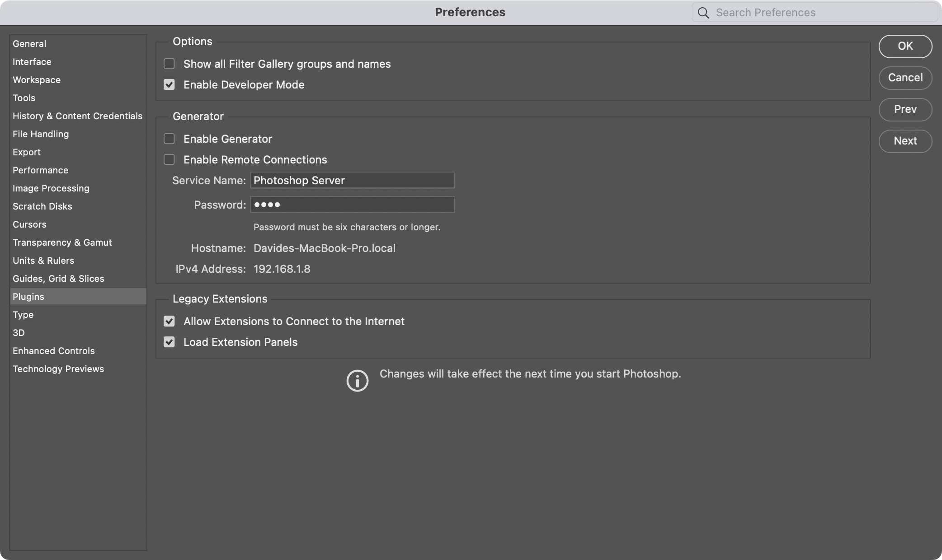
Task: Click the Password input field
Action: 352,204
